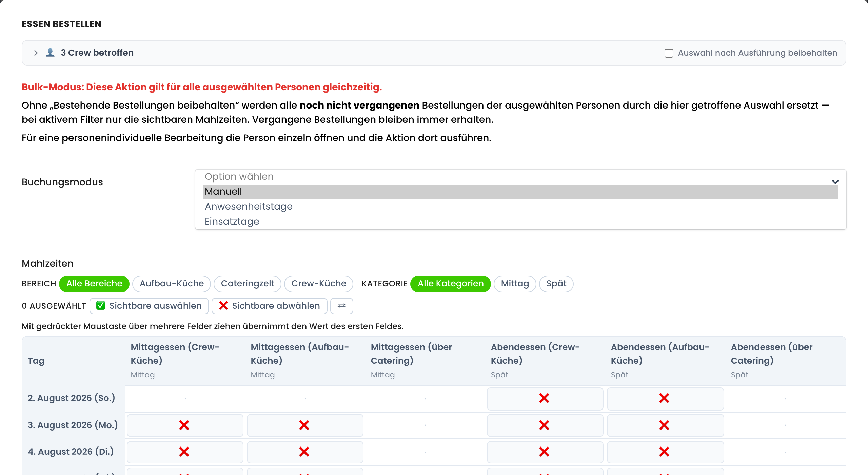868x475 pixels.
Task: Toggle Mittagessen (Crew-Küche) on 3. August
Action: coord(185,425)
